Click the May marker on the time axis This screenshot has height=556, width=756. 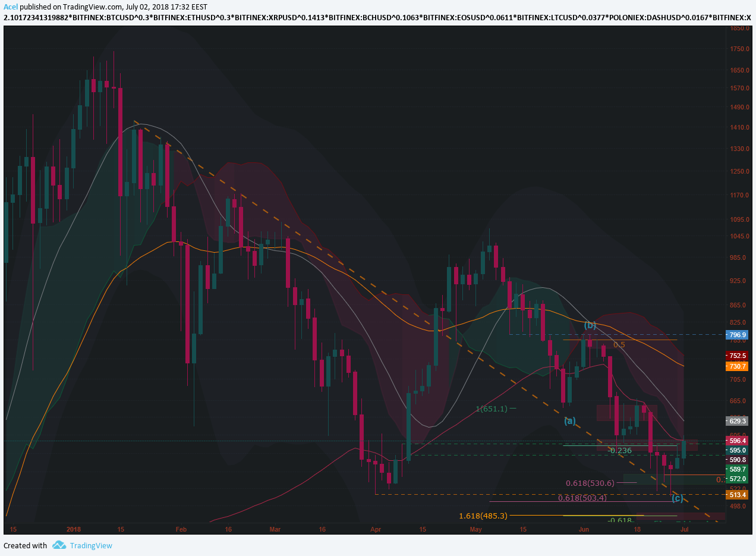[476, 529]
